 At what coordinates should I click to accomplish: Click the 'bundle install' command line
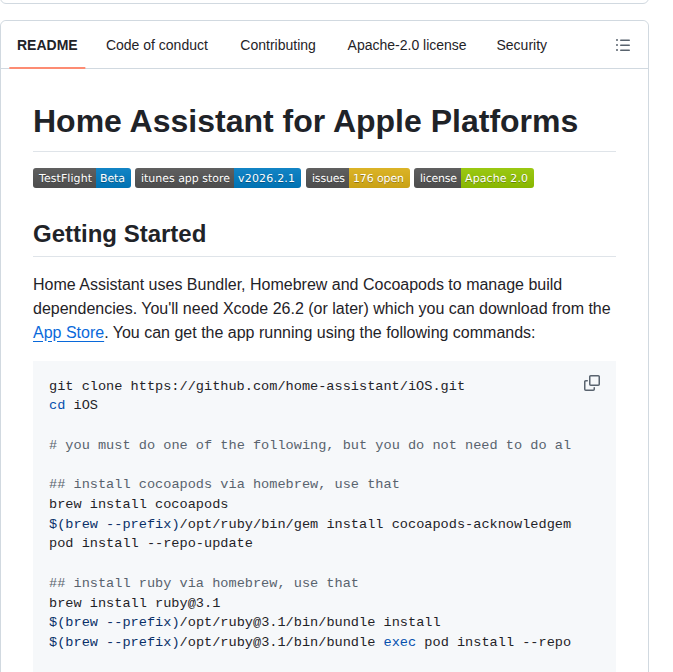[x=245, y=622]
